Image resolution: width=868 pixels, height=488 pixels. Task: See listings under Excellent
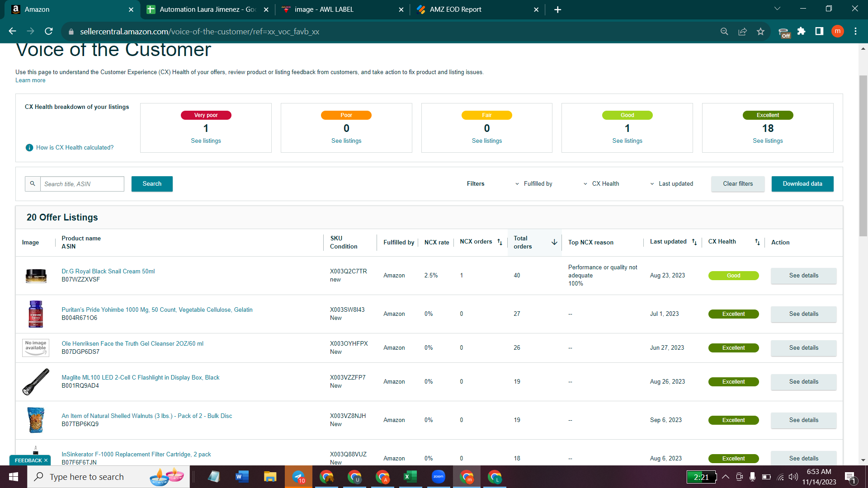coord(768,141)
